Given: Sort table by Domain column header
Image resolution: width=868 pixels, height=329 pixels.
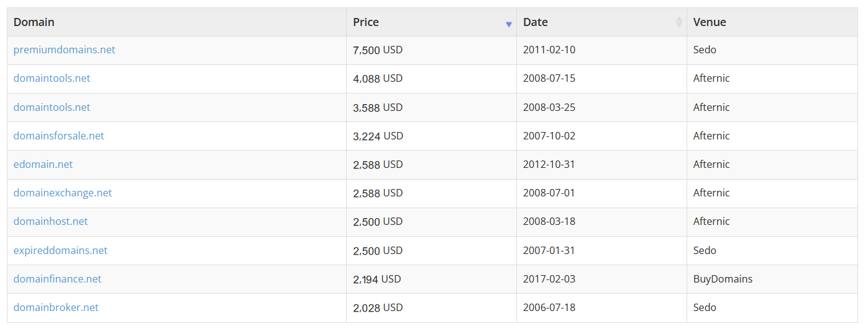Looking at the screenshot, I should (x=34, y=22).
